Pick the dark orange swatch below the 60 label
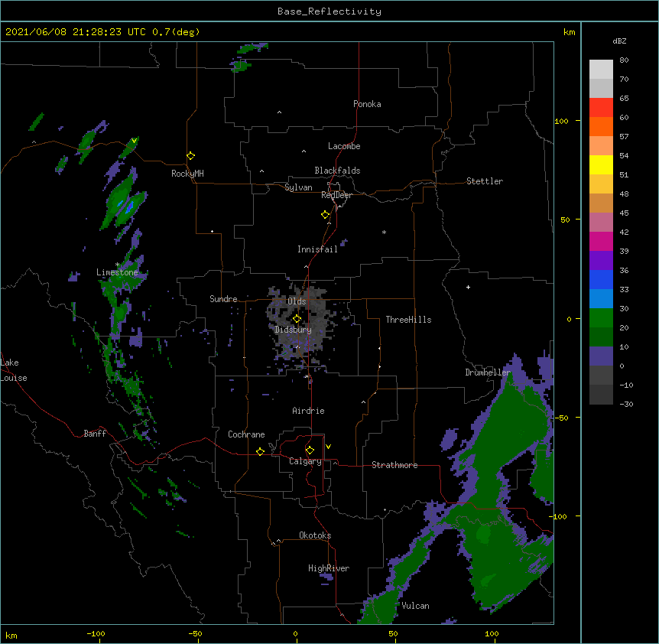This screenshot has width=659, height=644. [x=601, y=126]
